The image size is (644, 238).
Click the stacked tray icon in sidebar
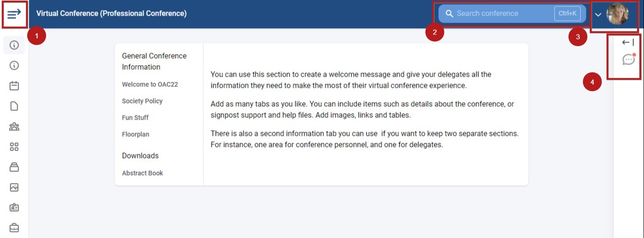[14, 167]
